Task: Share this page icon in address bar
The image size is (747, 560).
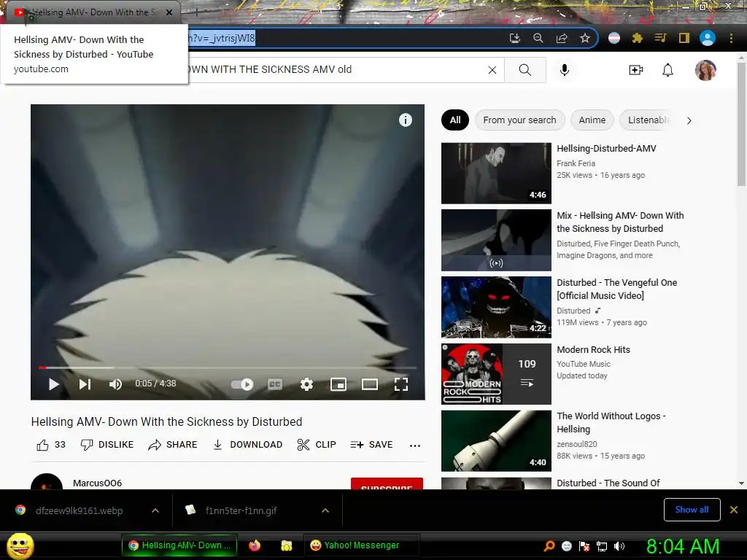Action: tap(562, 38)
